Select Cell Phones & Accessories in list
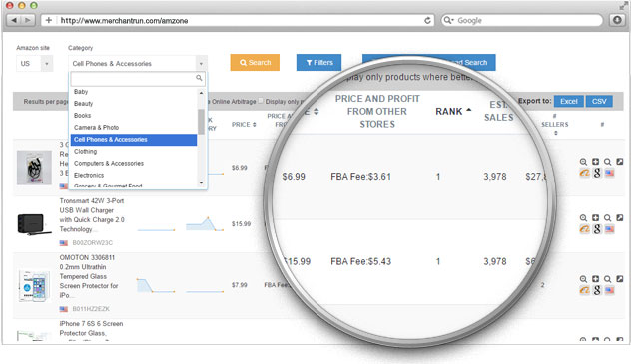This screenshot has width=634, height=364. pyautogui.click(x=134, y=140)
